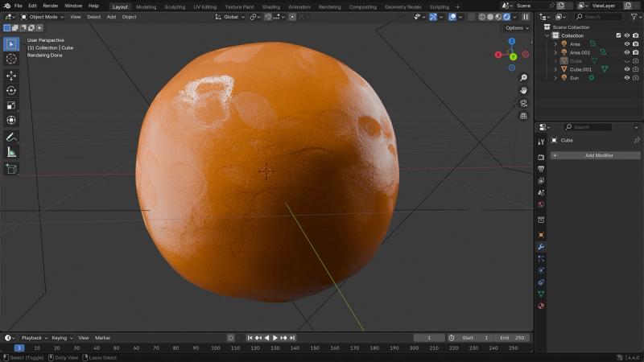Select the Rotate tool

click(11, 90)
